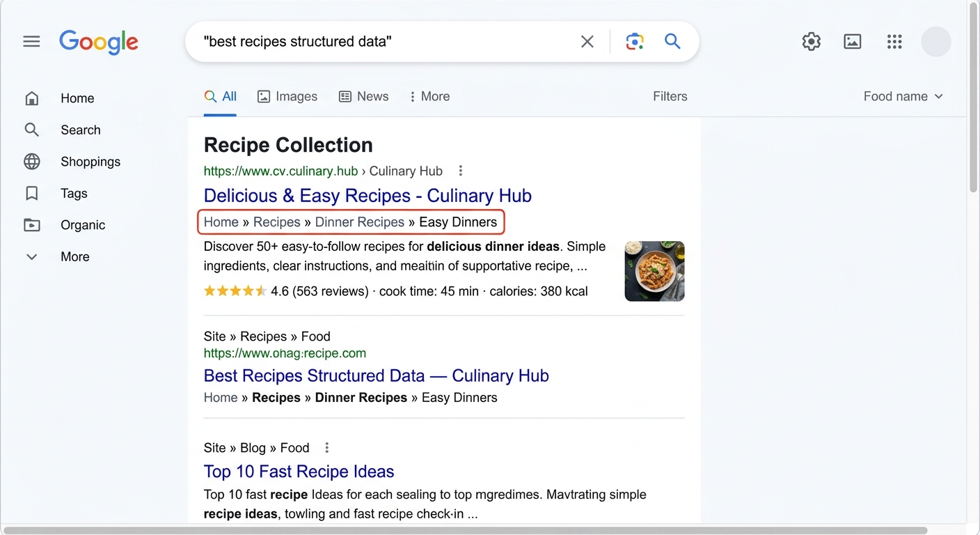Image resolution: width=980 pixels, height=535 pixels.
Task: Click the Filters option
Action: (x=670, y=96)
